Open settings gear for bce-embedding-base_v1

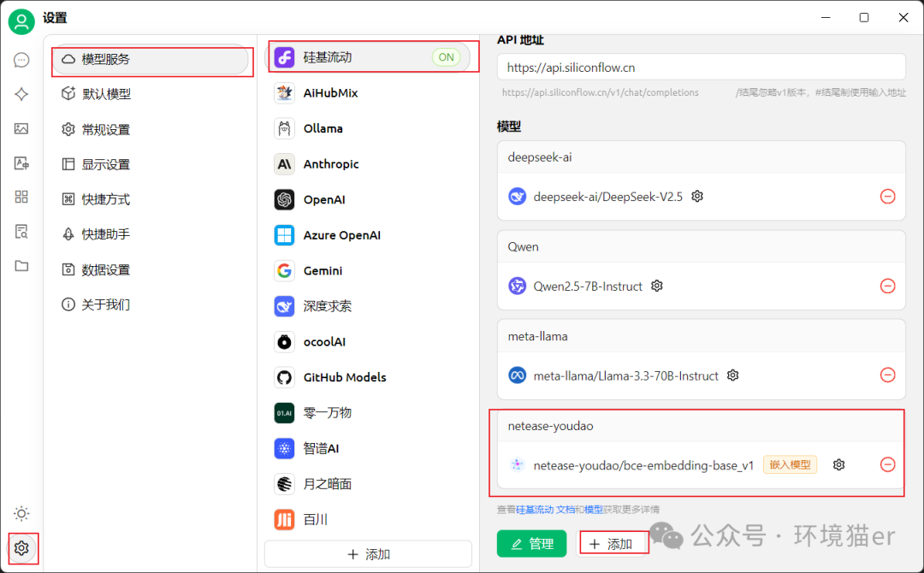click(x=838, y=464)
